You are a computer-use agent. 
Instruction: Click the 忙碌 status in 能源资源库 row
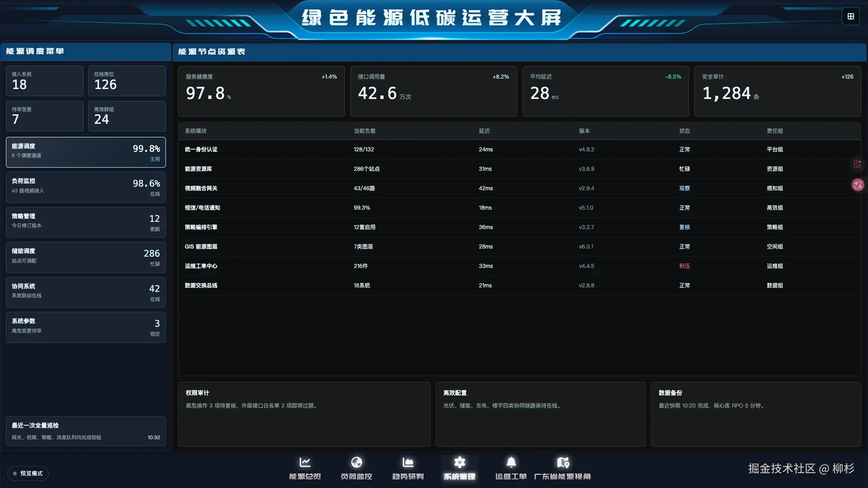[685, 169]
